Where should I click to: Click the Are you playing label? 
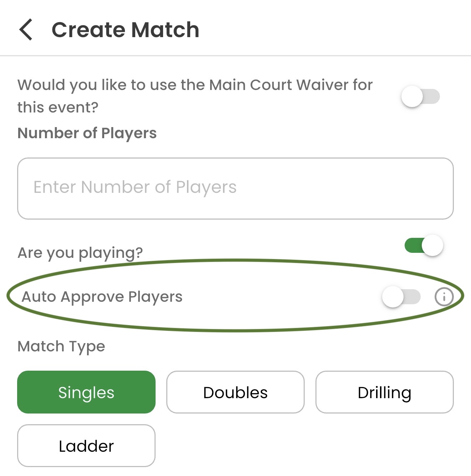[80, 253]
